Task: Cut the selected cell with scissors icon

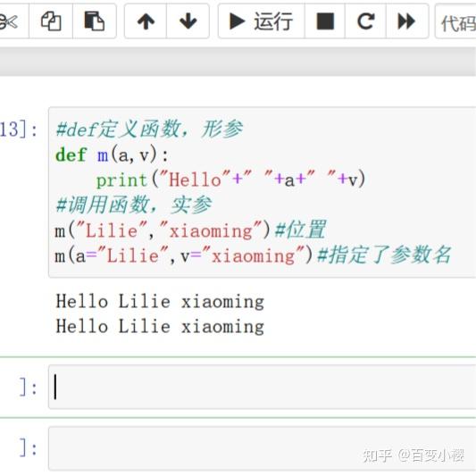Action: click(13, 21)
